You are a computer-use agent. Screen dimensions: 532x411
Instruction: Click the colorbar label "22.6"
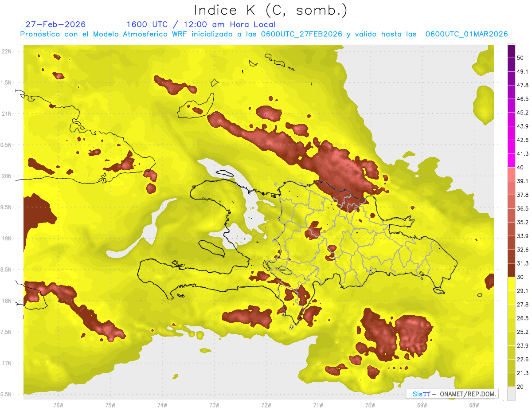(523, 359)
